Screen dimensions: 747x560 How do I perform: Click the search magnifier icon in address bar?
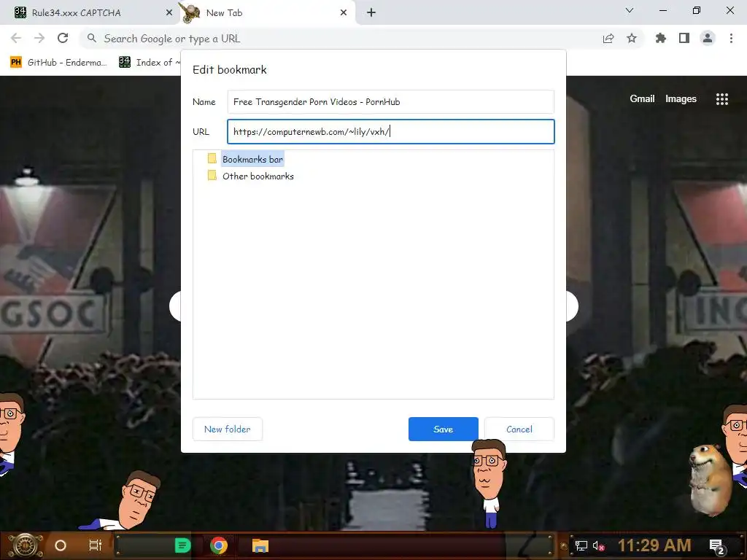click(x=92, y=38)
